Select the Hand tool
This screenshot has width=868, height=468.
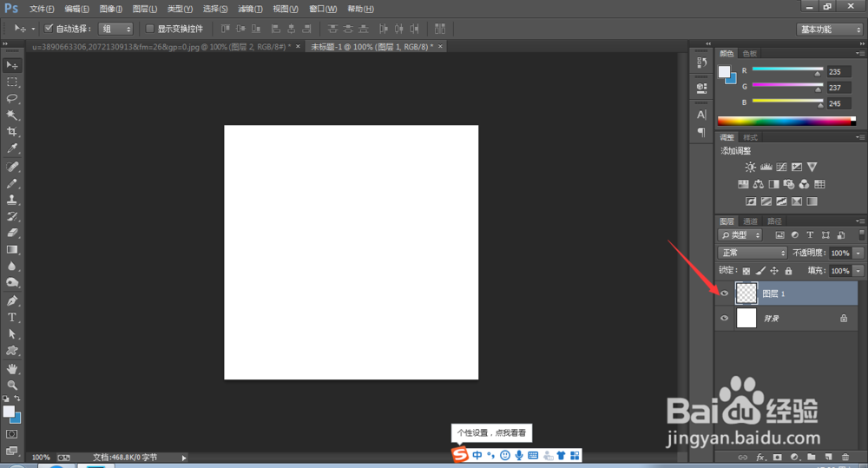click(x=11, y=369)
